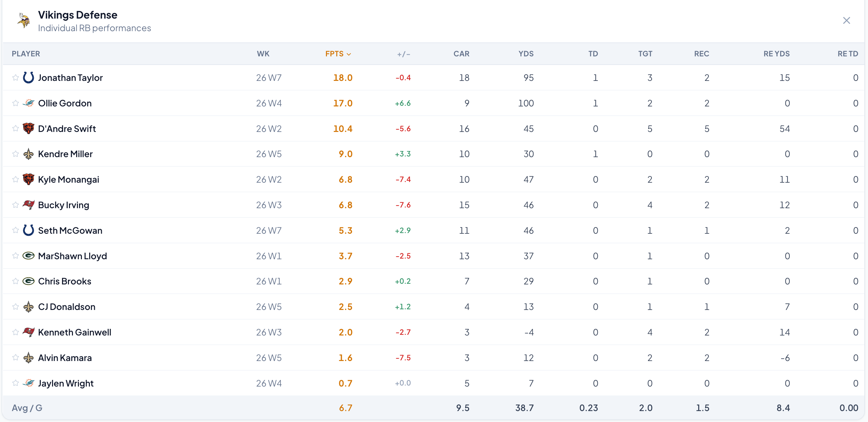Viewport: 868px width, 422px height.
Task: Click the 6.7 average FPTS value
Action: pos(345,408)
